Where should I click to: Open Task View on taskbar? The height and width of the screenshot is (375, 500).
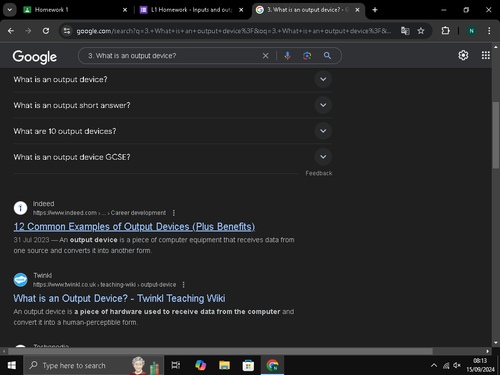pos(176,365)
